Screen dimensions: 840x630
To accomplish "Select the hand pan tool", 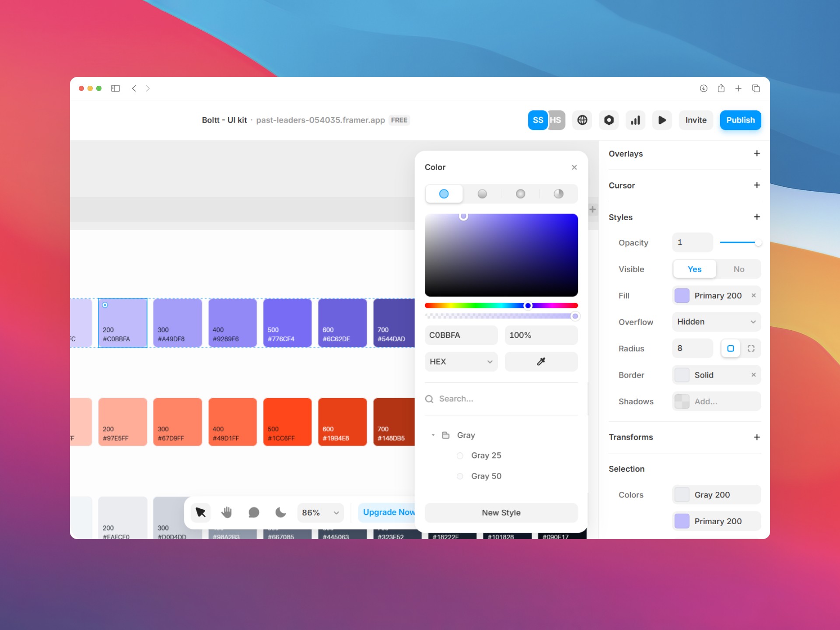I will tap(227, 512).
